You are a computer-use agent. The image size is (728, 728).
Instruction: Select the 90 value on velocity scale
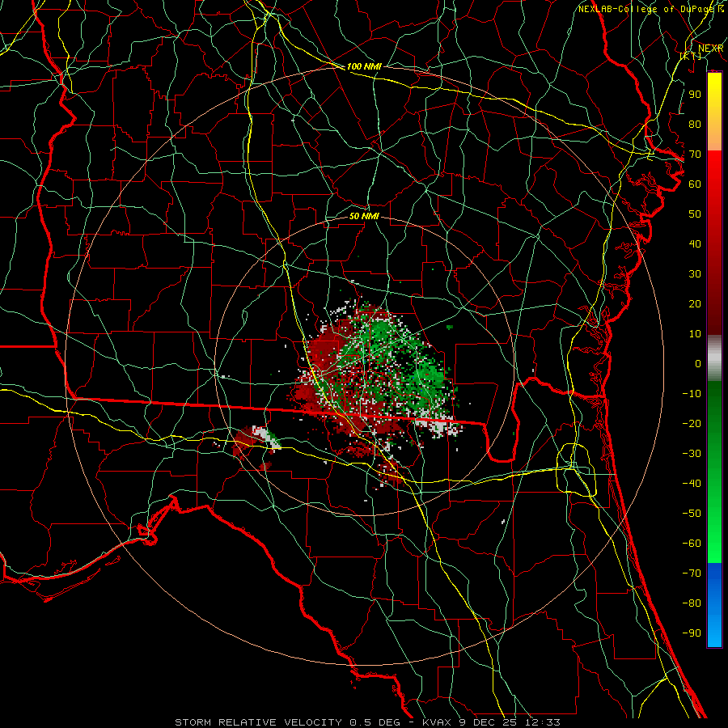pyautogui.click(x=695, y=95)
